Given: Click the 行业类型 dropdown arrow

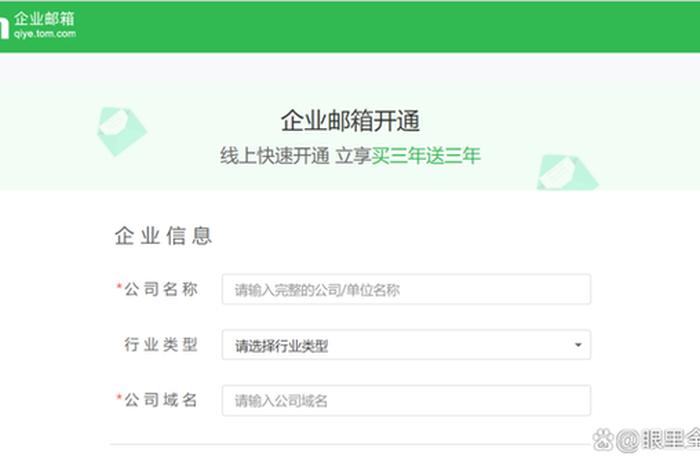Looking at the screenshot, I should pos(578,346).
